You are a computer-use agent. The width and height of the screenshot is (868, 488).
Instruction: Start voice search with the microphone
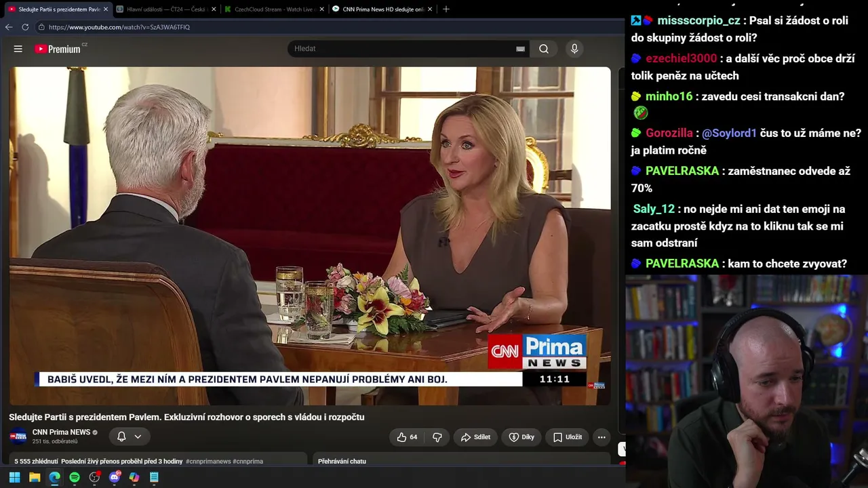pyautogui.click(x=574, y=49)
